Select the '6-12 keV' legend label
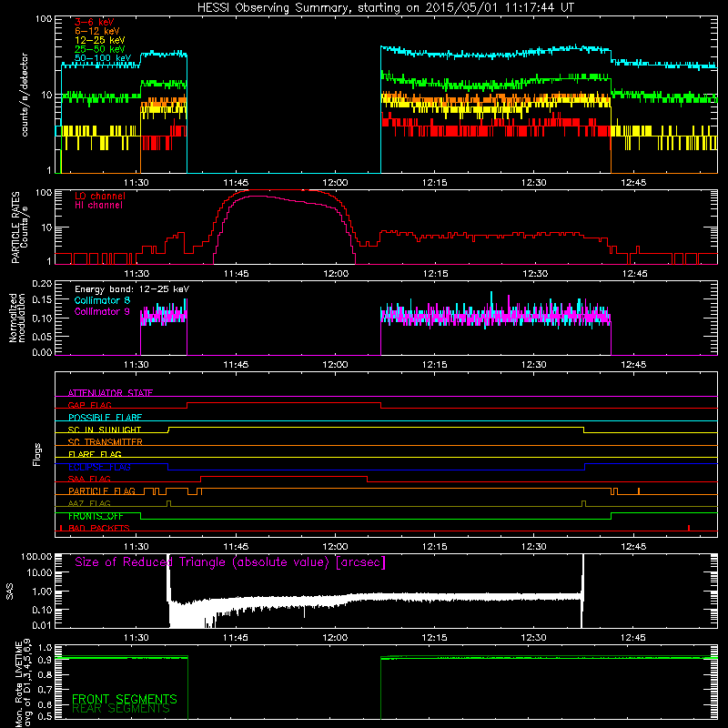This screenshot has height=728, width=728. 97,31
